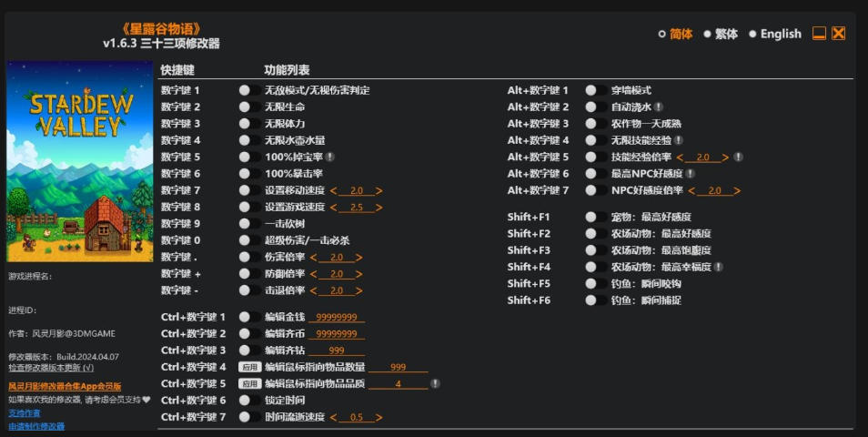Click 伤害倍率 value 2.0 field
The height and width of the screenshot is (437, 868).
(336, 258)
